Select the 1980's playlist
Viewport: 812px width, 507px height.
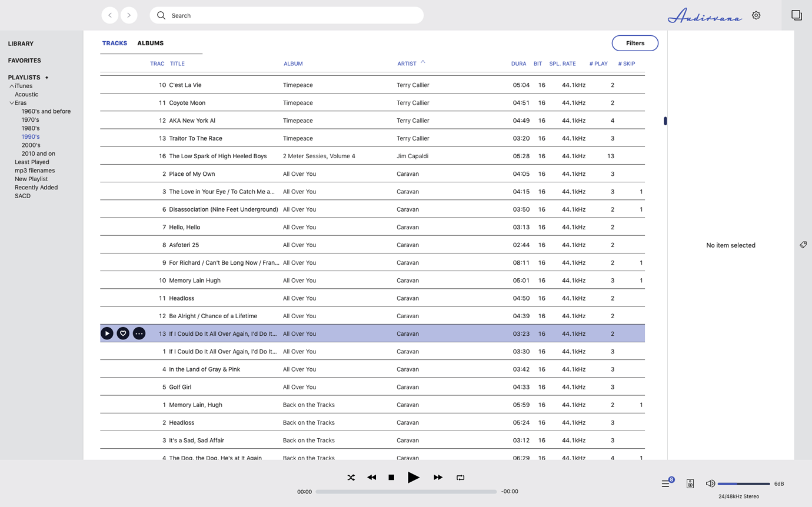[x=31, y=128]
